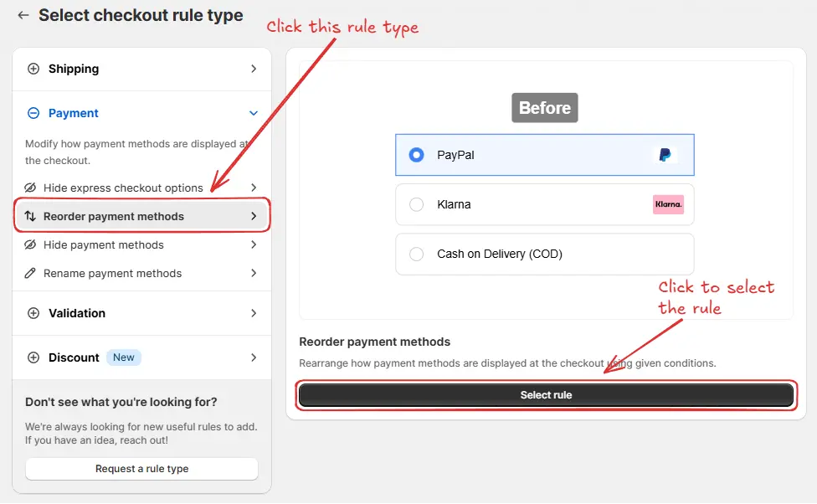
Task: Click the plus icon beside Shipping
Action: point(32,68)
